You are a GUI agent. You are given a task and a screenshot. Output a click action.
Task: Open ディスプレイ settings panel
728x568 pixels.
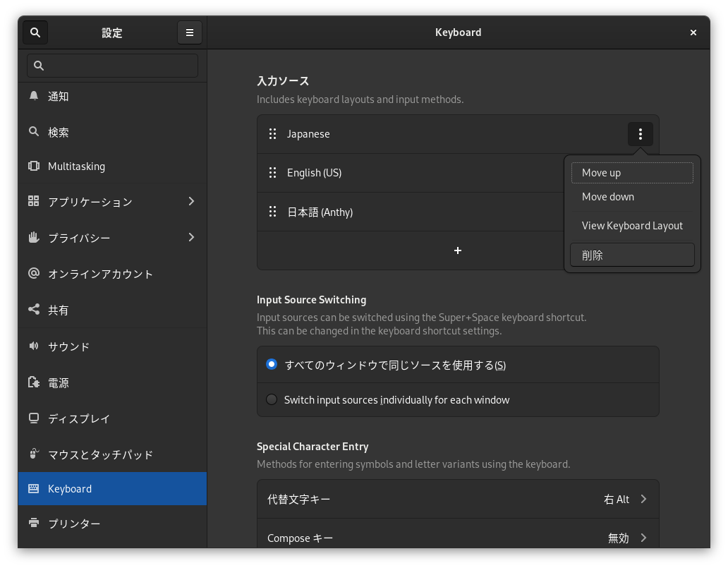point(112,418)
